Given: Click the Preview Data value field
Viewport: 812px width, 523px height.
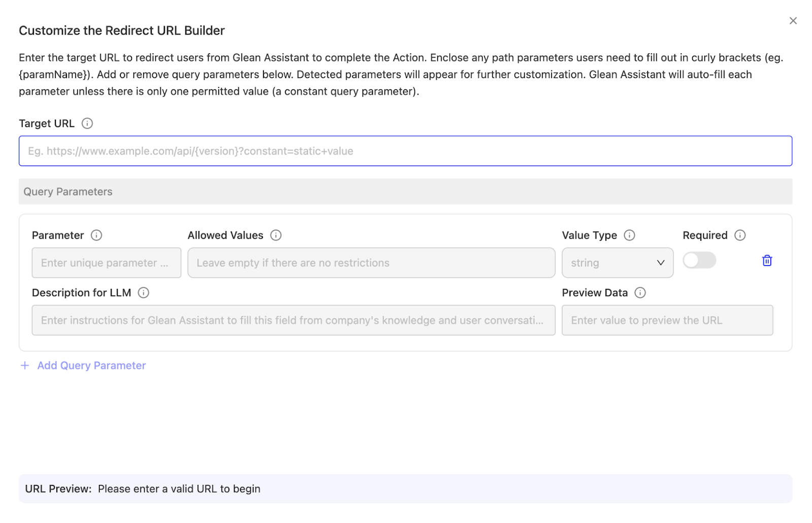Looking at the screenshot, I should click(x=667, y=320).
